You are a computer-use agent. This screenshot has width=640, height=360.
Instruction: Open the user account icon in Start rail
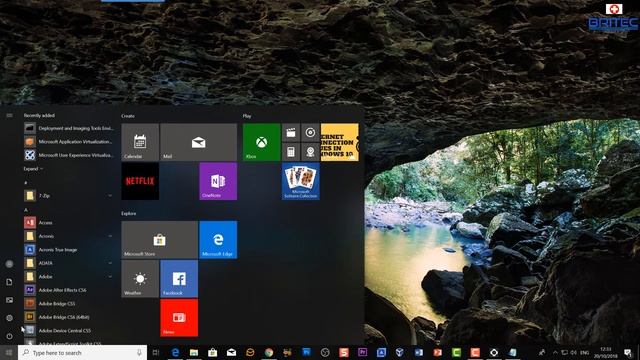point(9,264)
